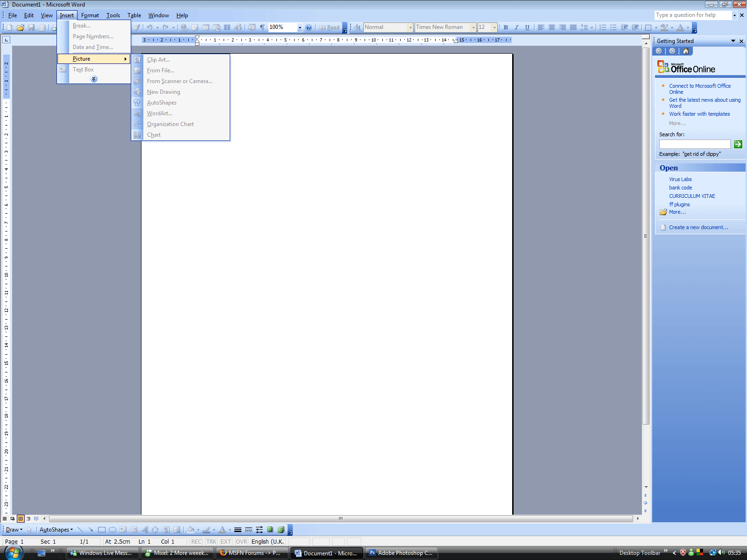The width and height of the screenshot is (747, 560).
Task: Click the Increase Indent icon
Action: [635, 28]
